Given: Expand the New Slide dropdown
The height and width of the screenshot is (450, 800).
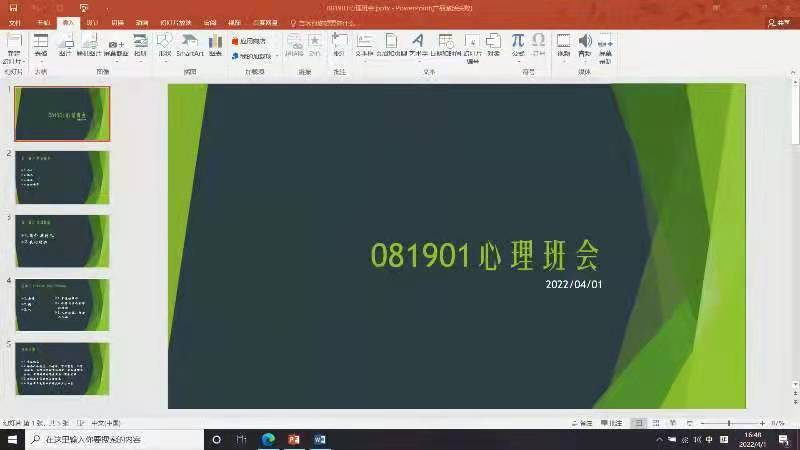Looking at the screenshot, I should [x=13, y=57].
